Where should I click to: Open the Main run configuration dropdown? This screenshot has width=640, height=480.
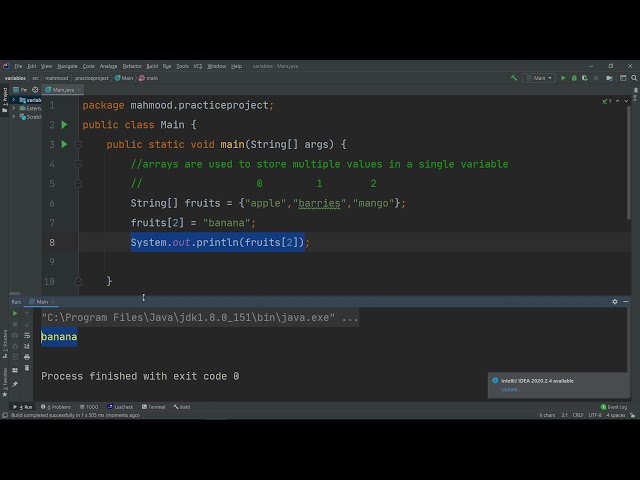tap(539, 78)
